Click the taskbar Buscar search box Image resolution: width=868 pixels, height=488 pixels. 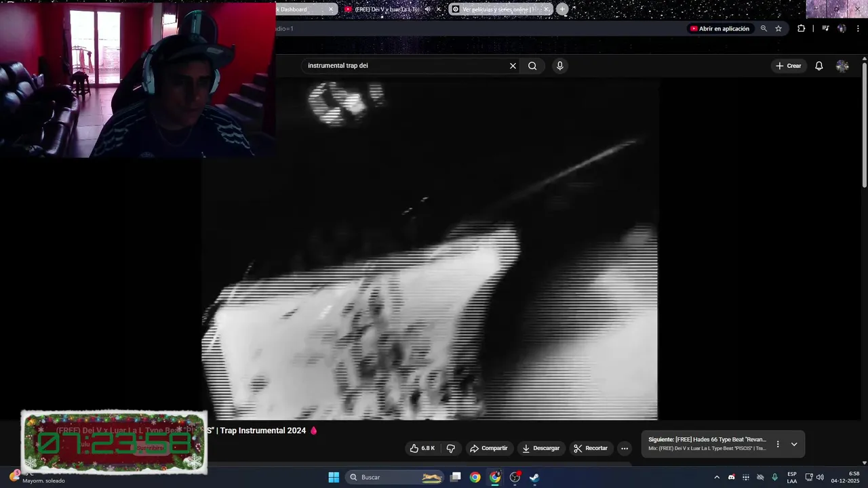tap(395, 477)
